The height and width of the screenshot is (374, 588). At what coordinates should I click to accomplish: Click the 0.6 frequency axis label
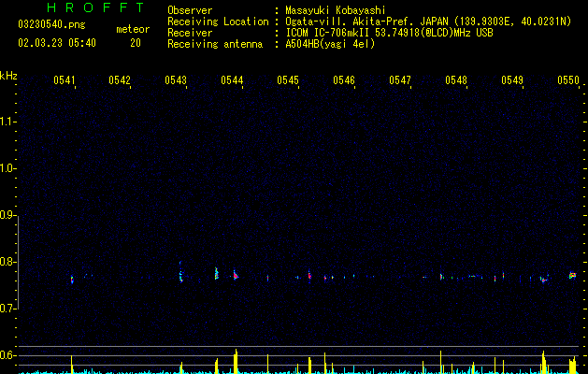coord(8,355)
